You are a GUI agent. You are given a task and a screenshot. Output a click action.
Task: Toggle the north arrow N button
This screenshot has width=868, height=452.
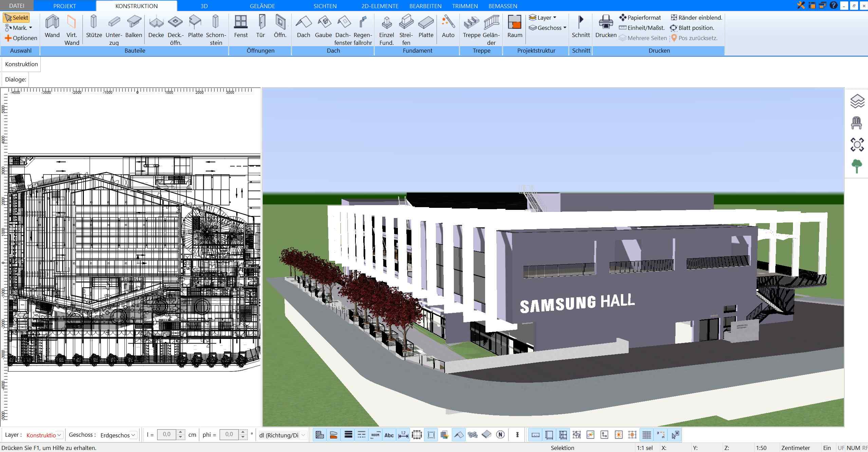click(500, 435)
